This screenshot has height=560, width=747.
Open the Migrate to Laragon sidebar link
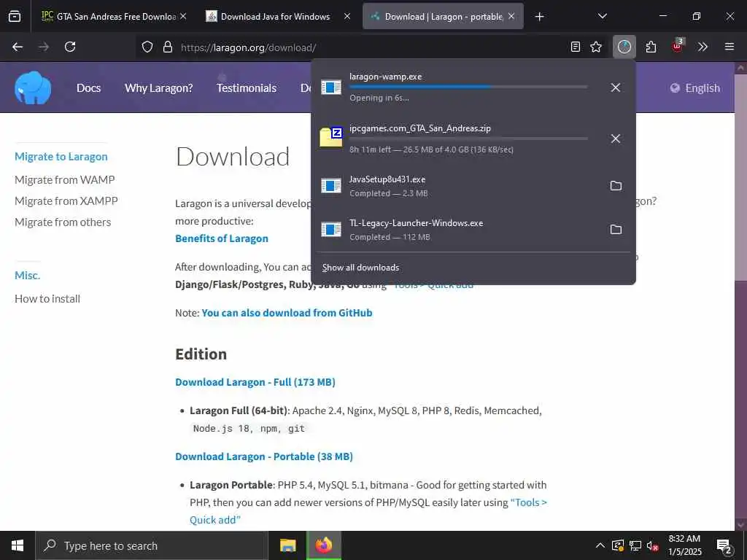(61, 157)
